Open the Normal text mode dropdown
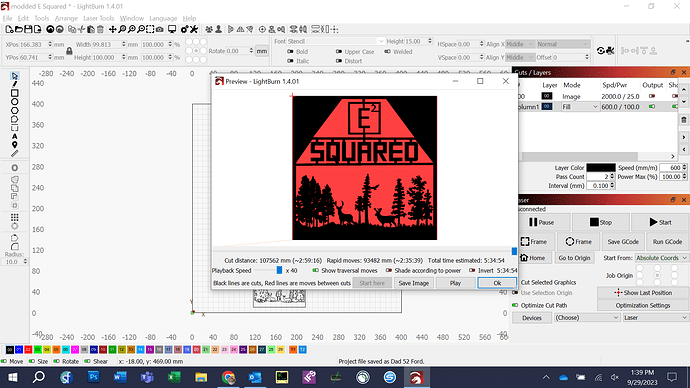The height and width of the screenshot is (388, 690). pyautogui.click(x=562, y=44)
